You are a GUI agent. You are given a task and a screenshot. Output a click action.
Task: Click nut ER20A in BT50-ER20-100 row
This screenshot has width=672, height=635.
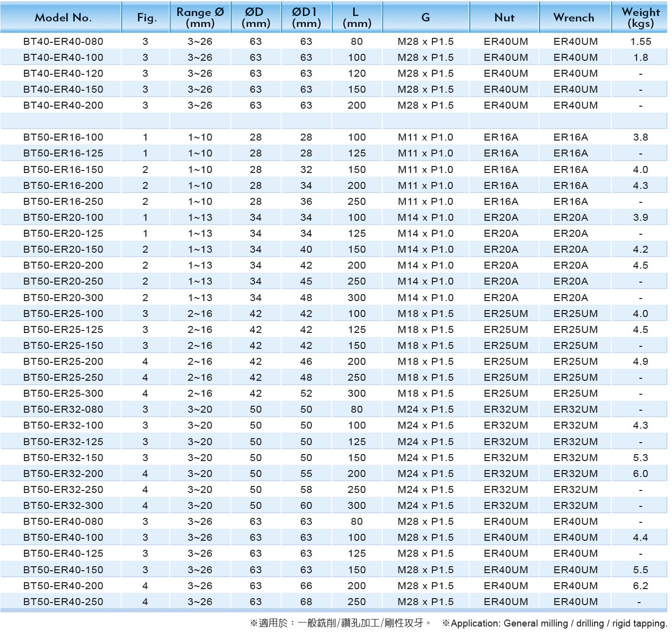[501, 217]
